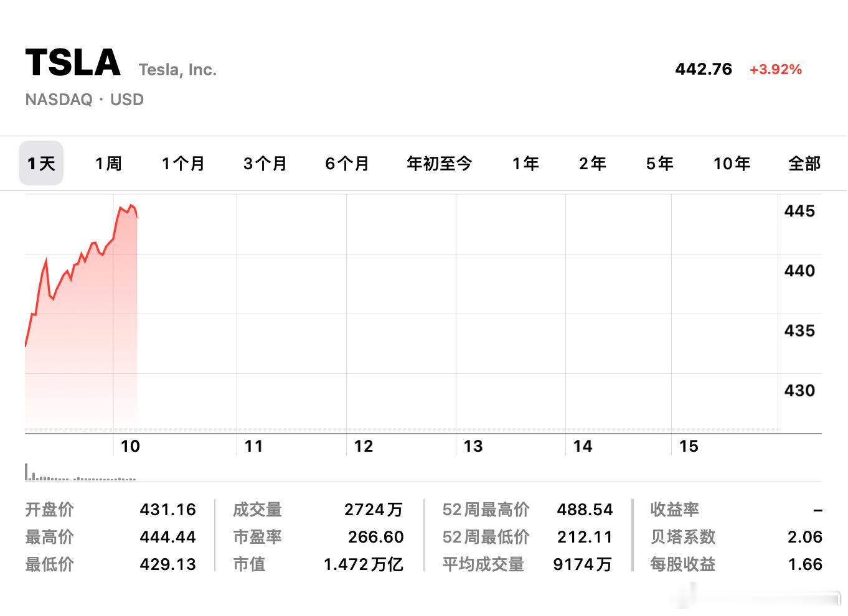
Task: Click the 435 price axis label
Action: pos(799,330)
